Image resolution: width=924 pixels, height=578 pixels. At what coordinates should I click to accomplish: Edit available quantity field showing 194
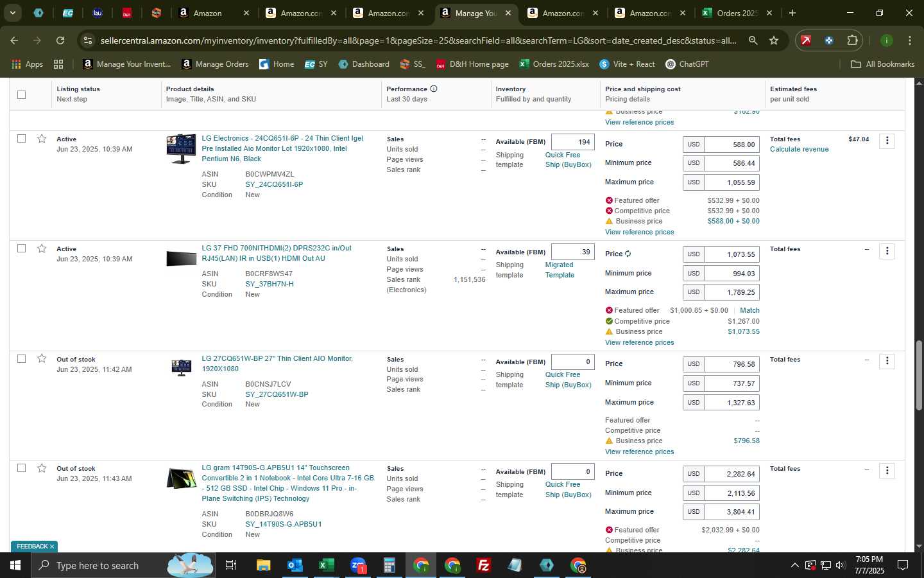tap(572, 142)
